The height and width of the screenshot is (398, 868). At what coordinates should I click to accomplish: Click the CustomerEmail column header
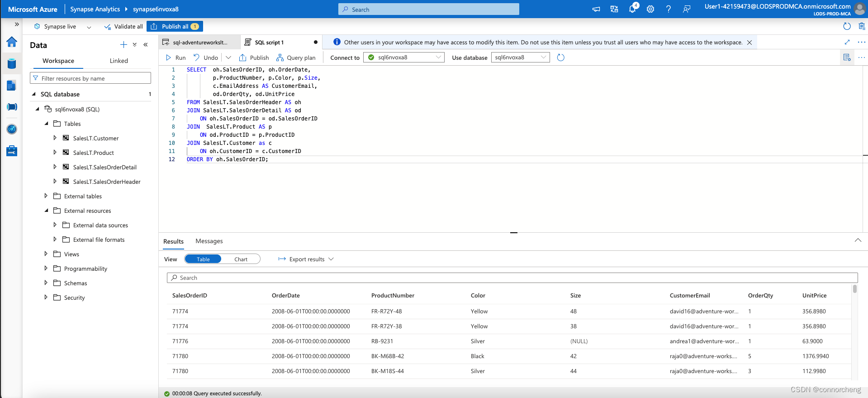[x=690, y=295]
